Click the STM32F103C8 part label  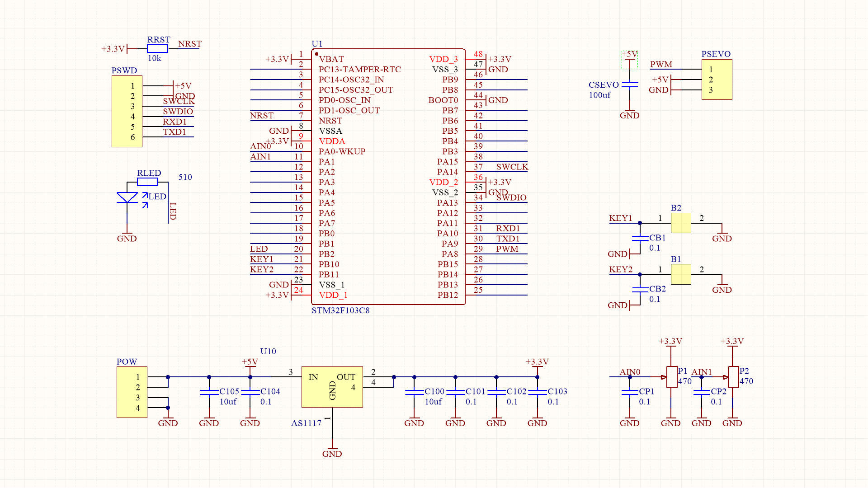point(340,310)
